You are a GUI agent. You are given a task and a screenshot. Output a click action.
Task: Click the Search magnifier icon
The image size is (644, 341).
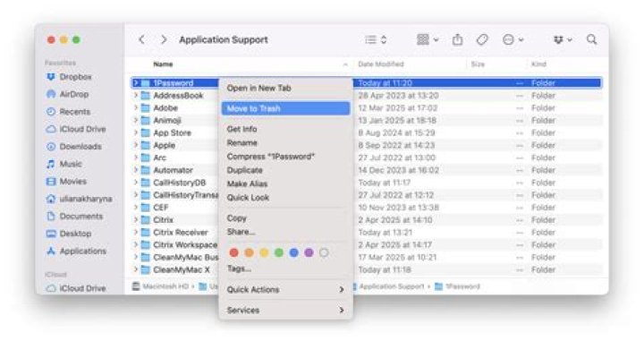pos(591,40)
